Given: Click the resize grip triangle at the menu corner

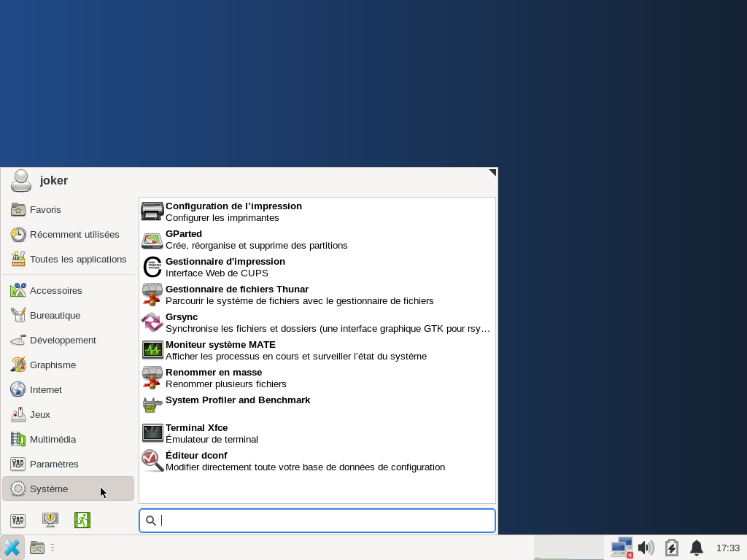Looking at the screenshot, I should pos(492,172).
